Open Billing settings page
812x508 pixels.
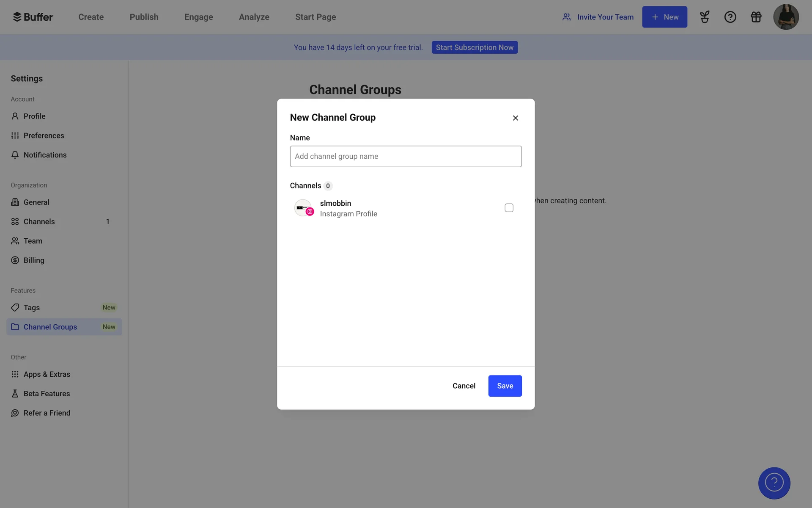34,260
